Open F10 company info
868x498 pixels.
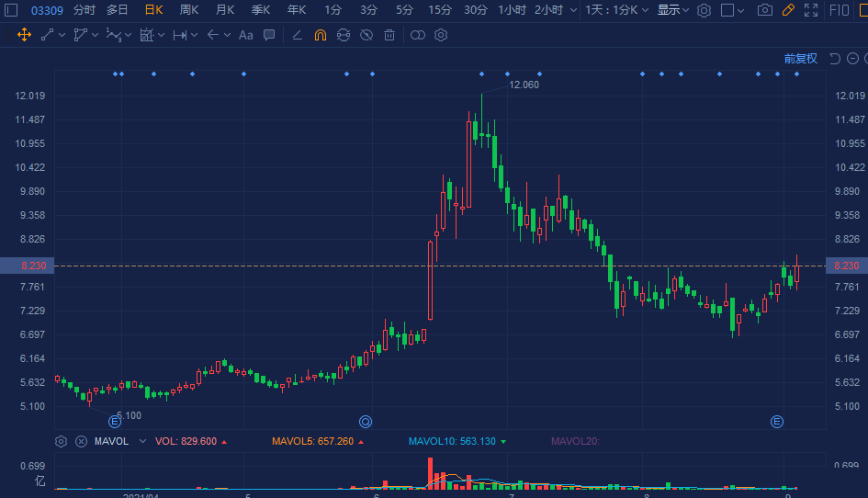840,10
